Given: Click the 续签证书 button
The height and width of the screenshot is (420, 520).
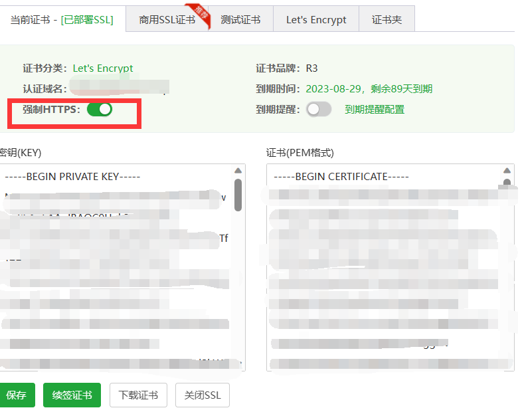Looking at the screenshot, I should 72,395.
